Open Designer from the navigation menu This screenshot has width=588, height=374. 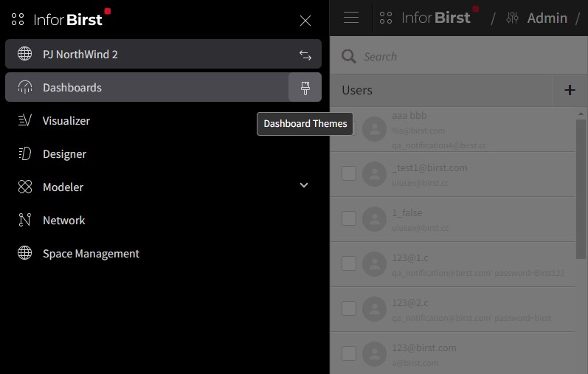pyautogui.click(x=64, y=154)
